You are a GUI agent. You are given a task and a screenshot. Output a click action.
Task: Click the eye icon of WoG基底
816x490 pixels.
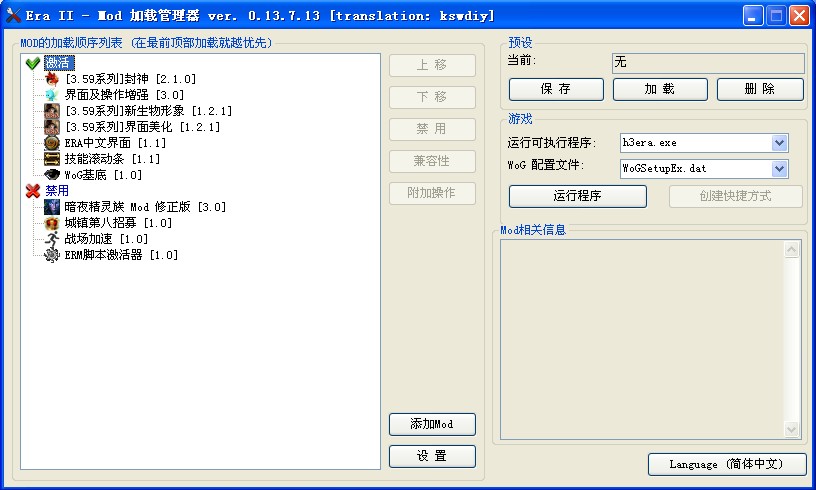pos(52,175)
